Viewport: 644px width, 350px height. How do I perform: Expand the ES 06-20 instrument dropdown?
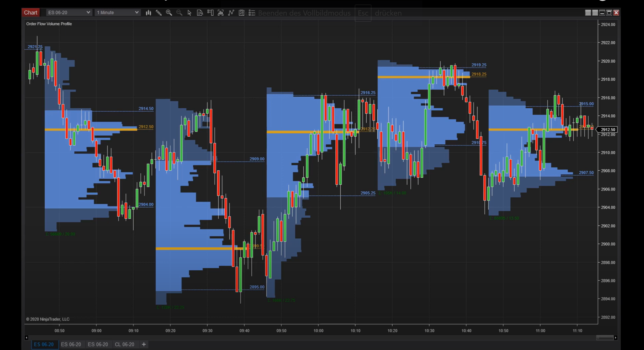coord(69,12)
